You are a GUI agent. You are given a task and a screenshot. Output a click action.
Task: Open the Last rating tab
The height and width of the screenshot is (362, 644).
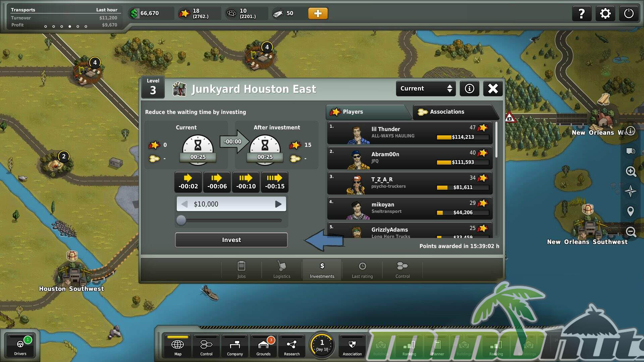click(362, 270)
